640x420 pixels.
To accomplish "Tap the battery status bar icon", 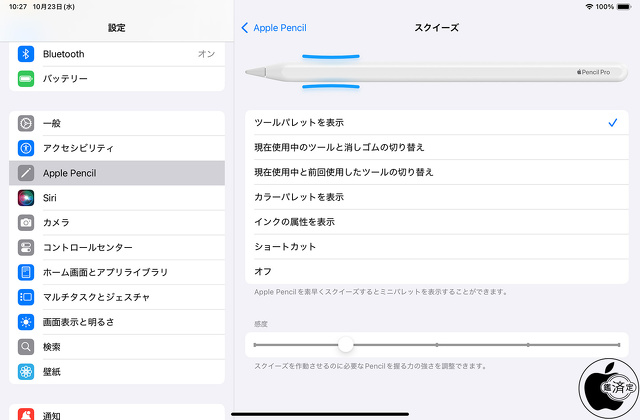I will point(624,7).
